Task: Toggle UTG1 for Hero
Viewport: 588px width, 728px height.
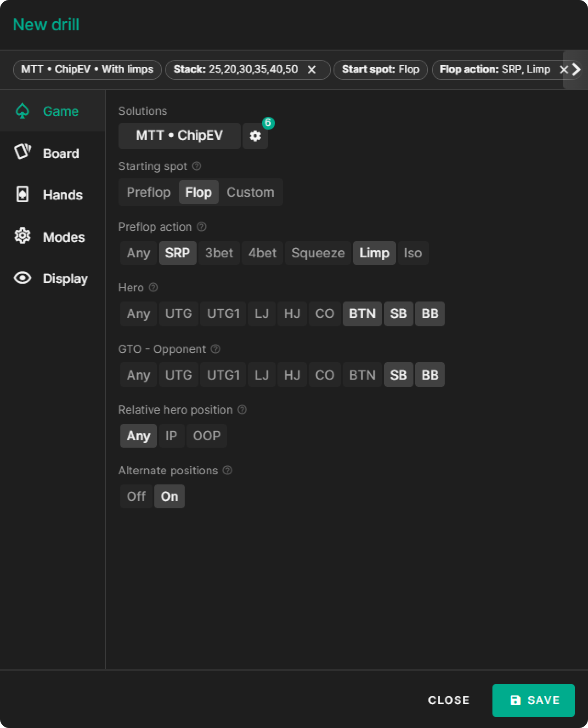Action: coord(223,314)
